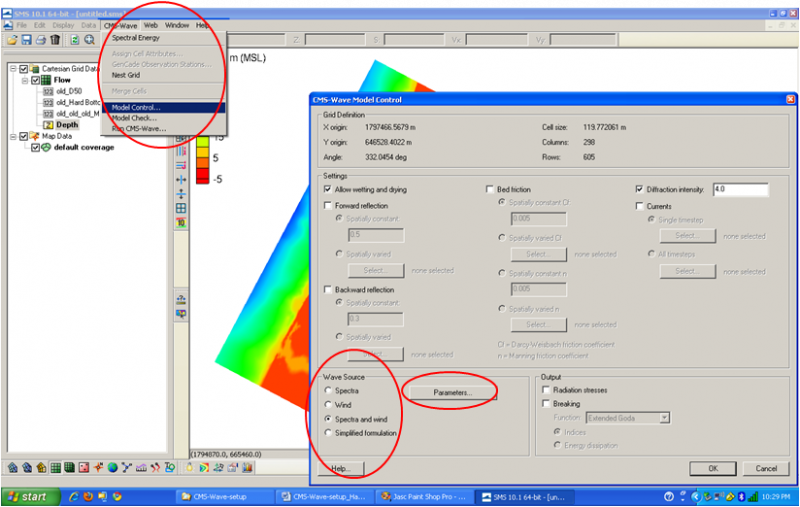Select the Wind wave source radio button
Image resolution: width=800 pixels, height=507 pixels.
[329, 405]
